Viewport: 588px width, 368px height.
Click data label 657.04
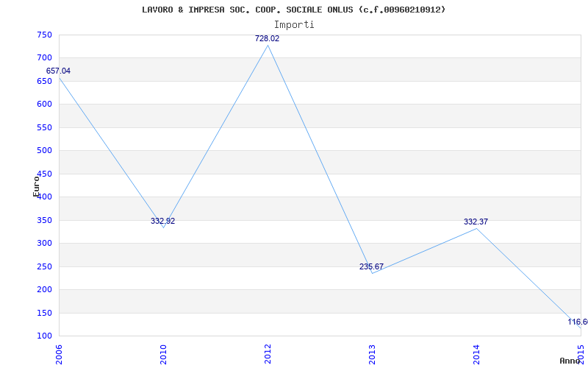point(58,71)
